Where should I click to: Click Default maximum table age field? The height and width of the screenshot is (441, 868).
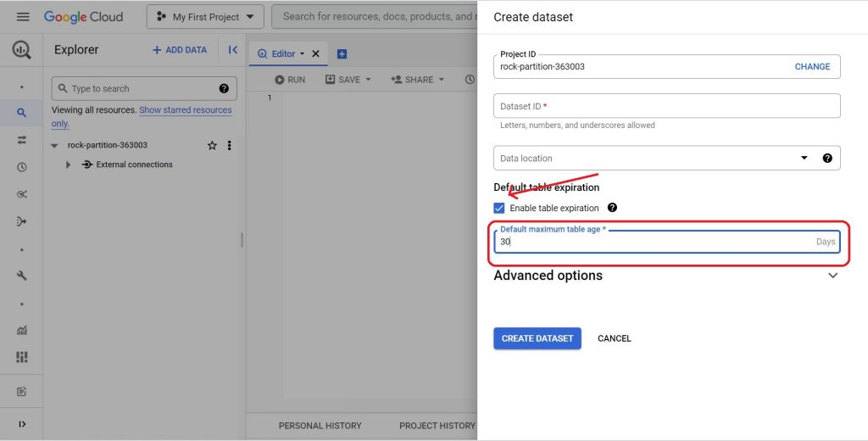click(x=666, y=242)
